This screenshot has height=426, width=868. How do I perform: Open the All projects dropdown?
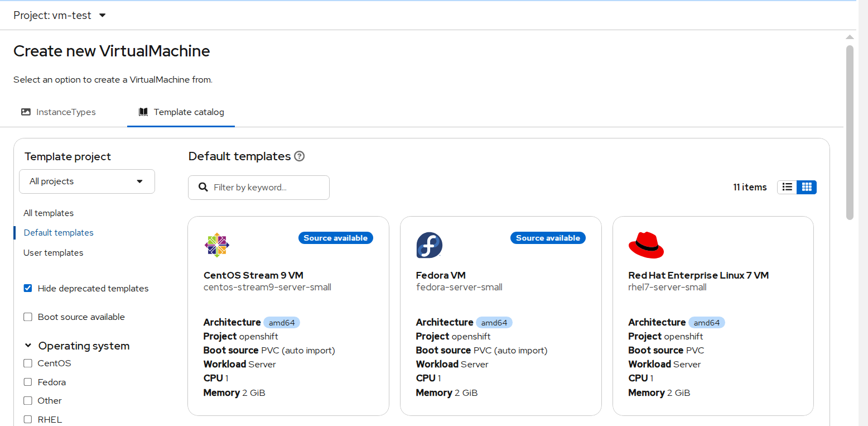[87, 181]
